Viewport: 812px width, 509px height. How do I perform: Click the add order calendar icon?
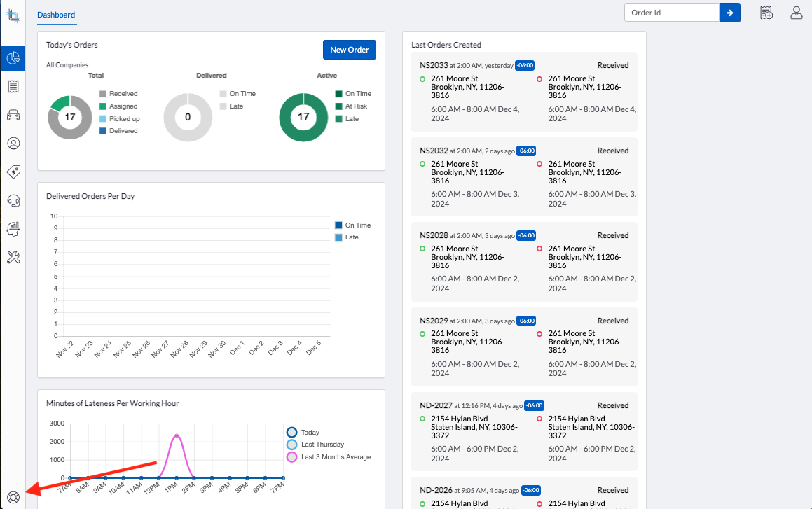click(x=766, y=13)
